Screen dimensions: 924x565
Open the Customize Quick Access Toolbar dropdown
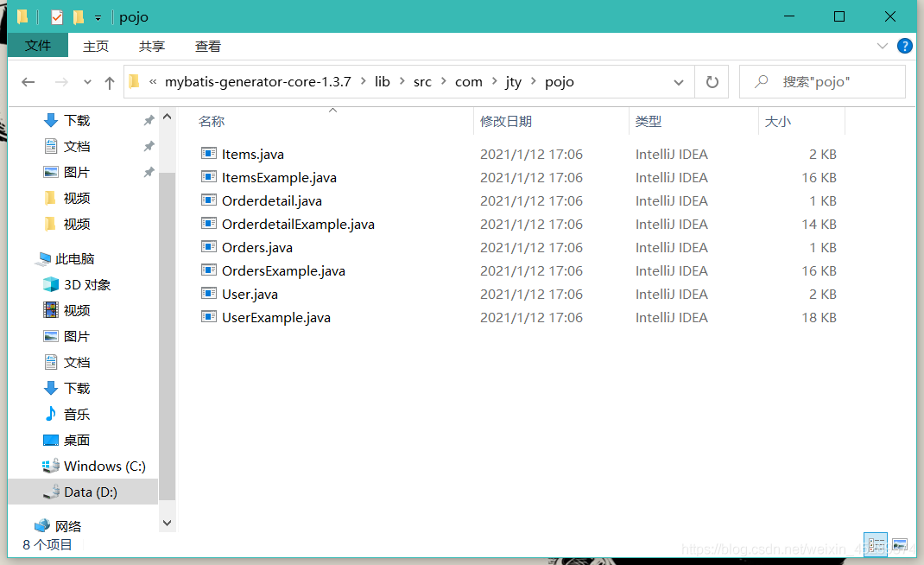coord(98,16)
